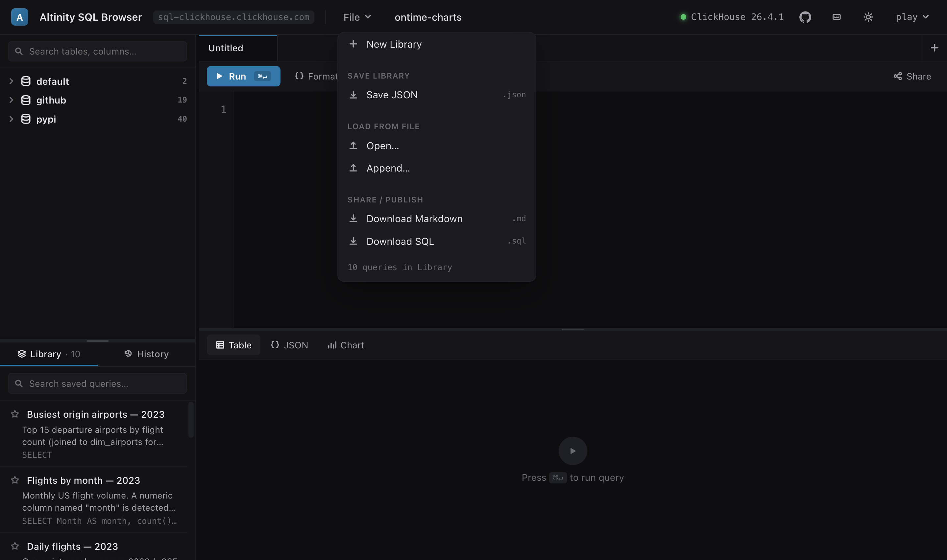947x560 pixels.
Task: Click the green connection status dot
Action: click(683, 17)
